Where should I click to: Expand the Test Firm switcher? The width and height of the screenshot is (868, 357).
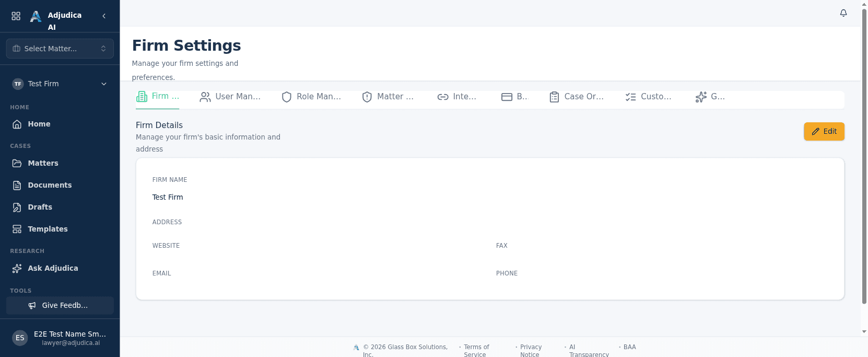tap(60, 84)
